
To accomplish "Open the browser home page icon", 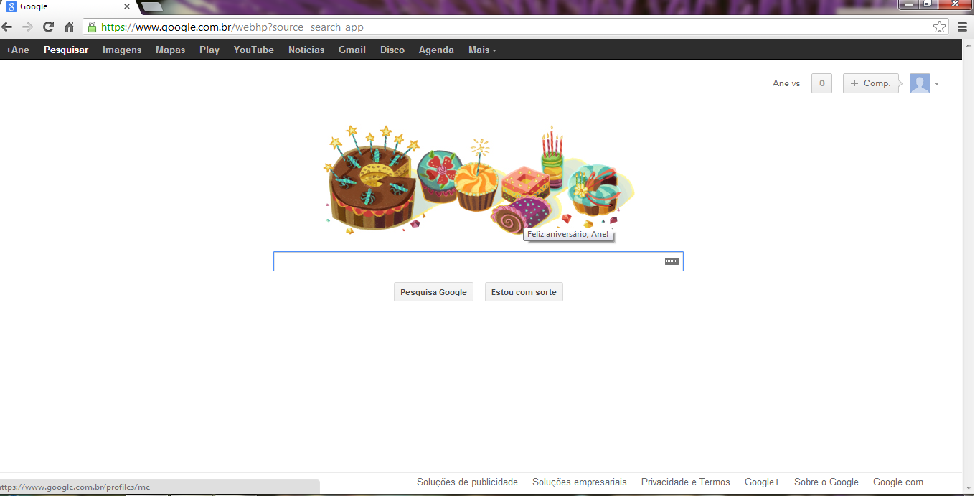I will (x=69, y=27).
